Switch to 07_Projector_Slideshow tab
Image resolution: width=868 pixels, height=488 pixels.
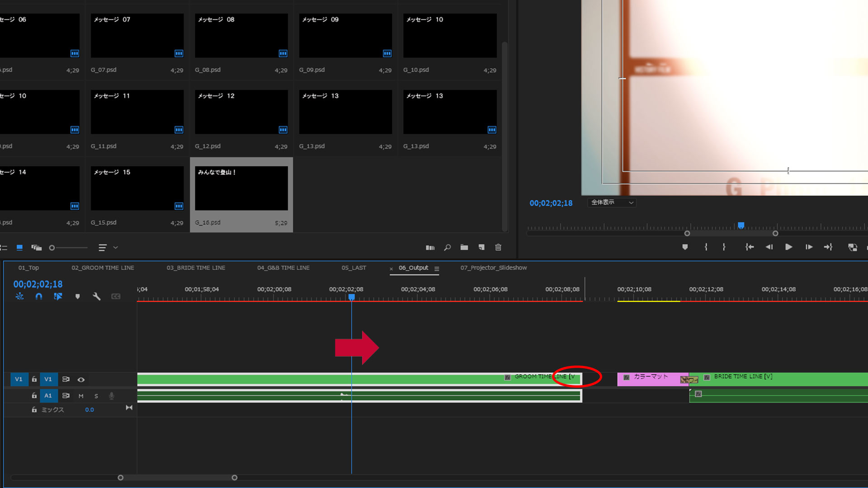pos(494,268)
